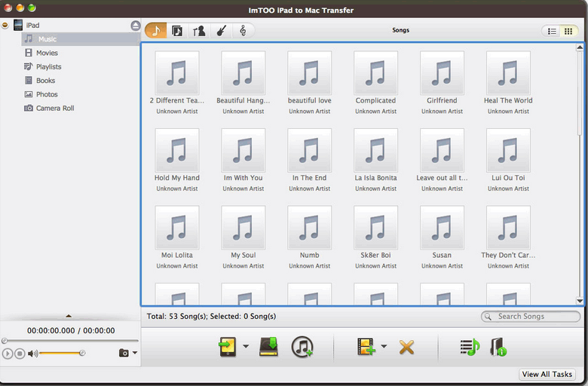
Task: Mute the volume speaker icon
Action: pos(32,354)
